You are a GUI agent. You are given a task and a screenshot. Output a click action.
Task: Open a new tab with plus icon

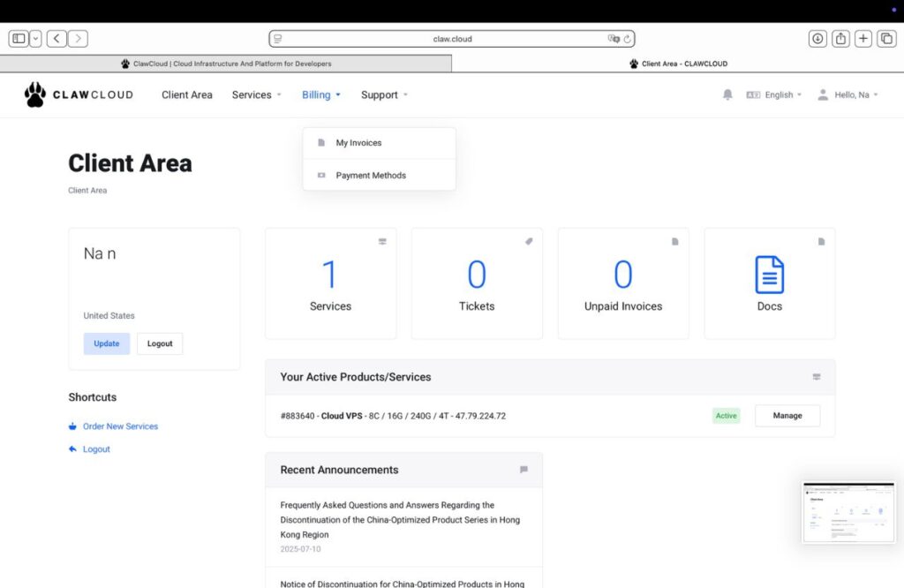[863, 39]
